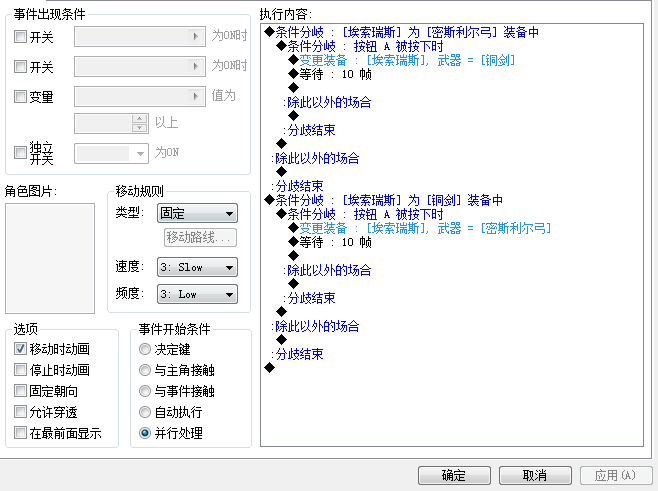Tick the 独立开关 checkbox
658x491 pixels.
coord(20,152)
